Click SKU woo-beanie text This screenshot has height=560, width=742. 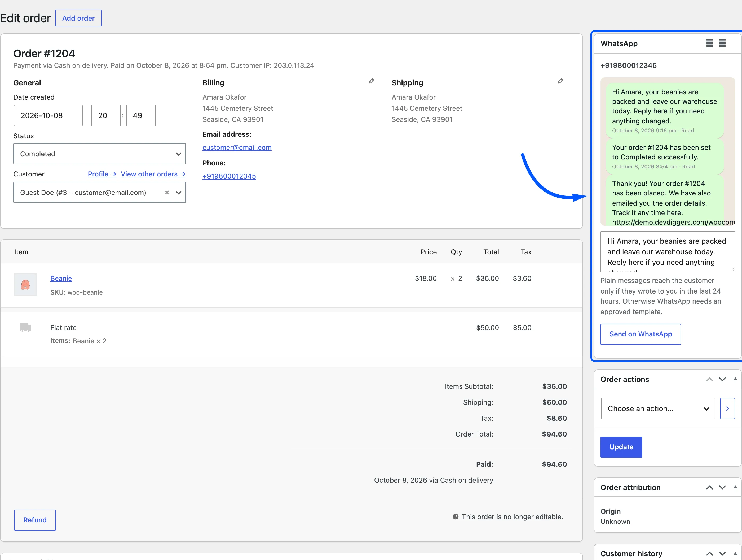(x=77, y=292)
